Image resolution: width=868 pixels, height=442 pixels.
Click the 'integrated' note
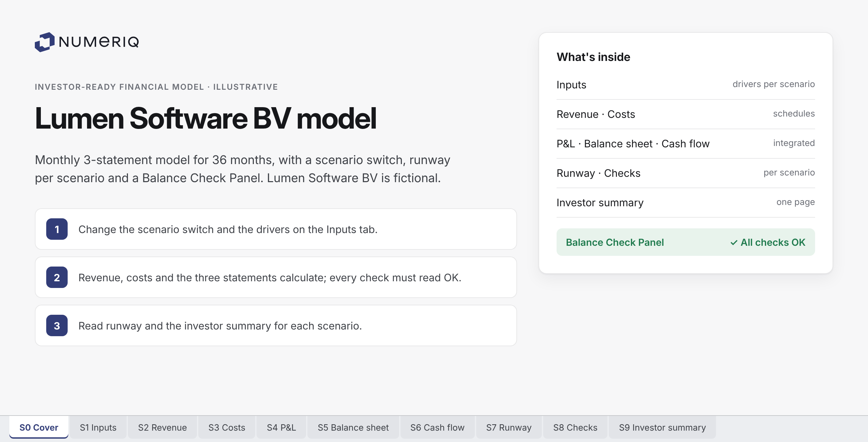(794, 143)
